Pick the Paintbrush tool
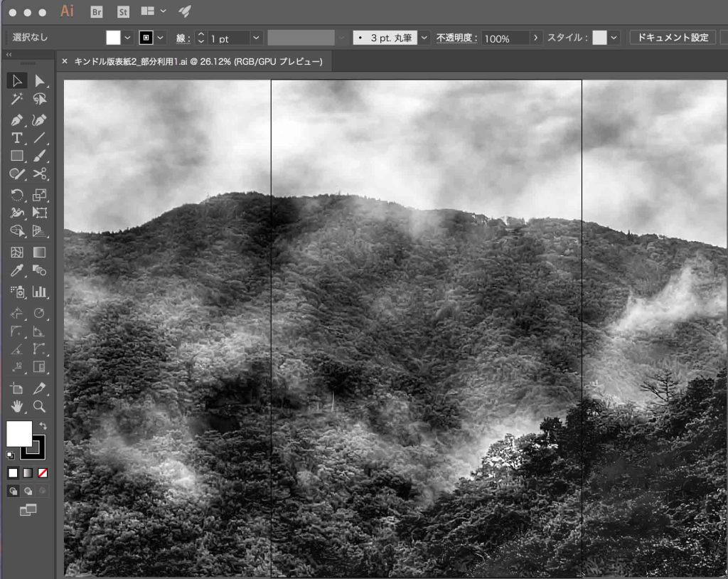Viewport: 728px width, 579px height. click(40, 156)
